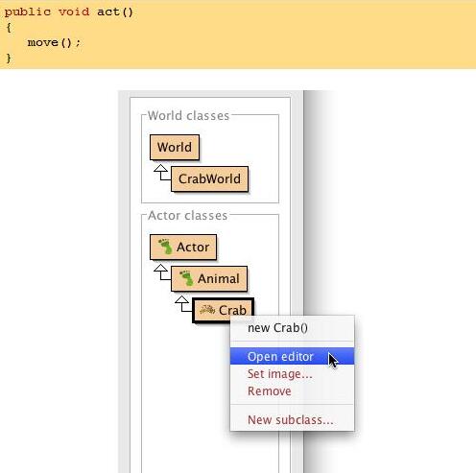Click the footprint icon on Animal class
Image resolution: width=476 pixels, height=473 pixels.
click(186, 278)
